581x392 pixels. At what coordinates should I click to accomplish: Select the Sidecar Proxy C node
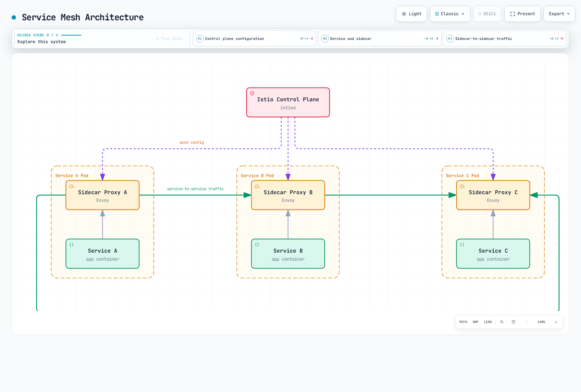[x=493, y=195]
